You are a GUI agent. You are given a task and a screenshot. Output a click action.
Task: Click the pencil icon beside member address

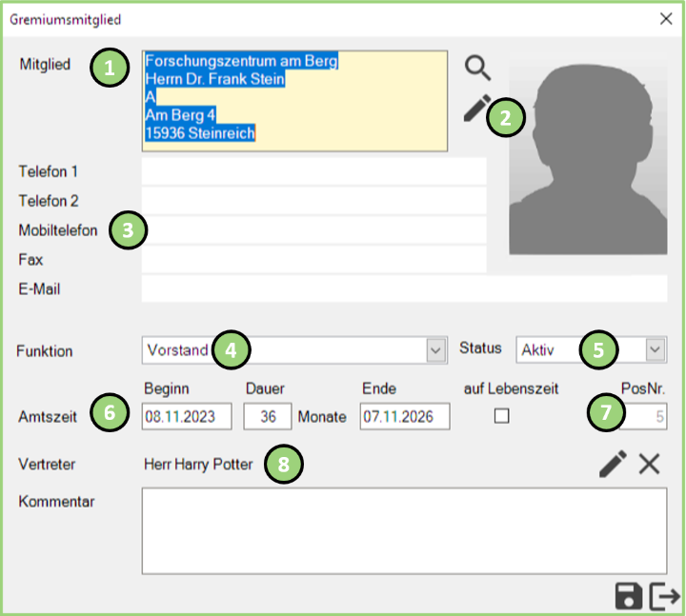pos(475,109)
